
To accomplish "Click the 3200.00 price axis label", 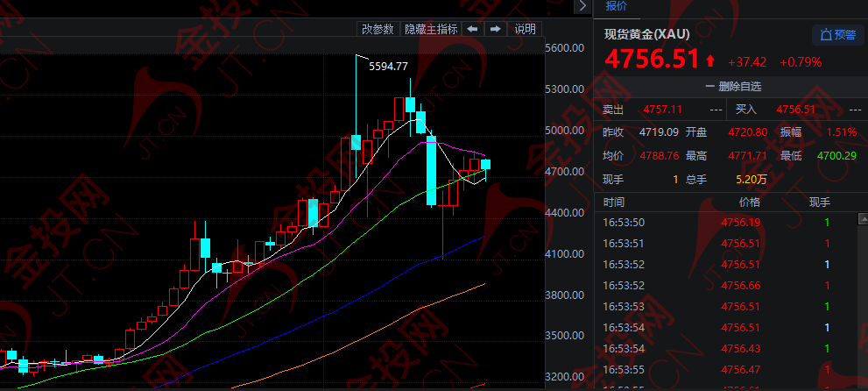I will click(x=565, y=377).
